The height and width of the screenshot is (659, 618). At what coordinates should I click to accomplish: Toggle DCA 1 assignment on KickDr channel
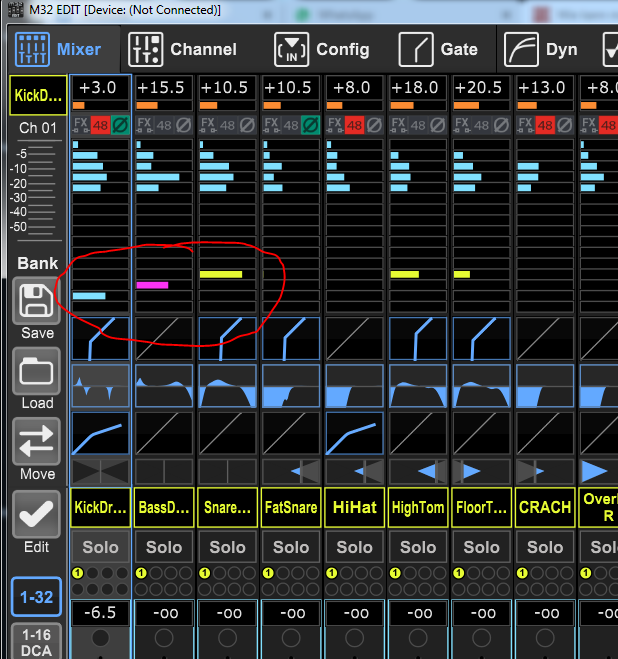(78, 573)
